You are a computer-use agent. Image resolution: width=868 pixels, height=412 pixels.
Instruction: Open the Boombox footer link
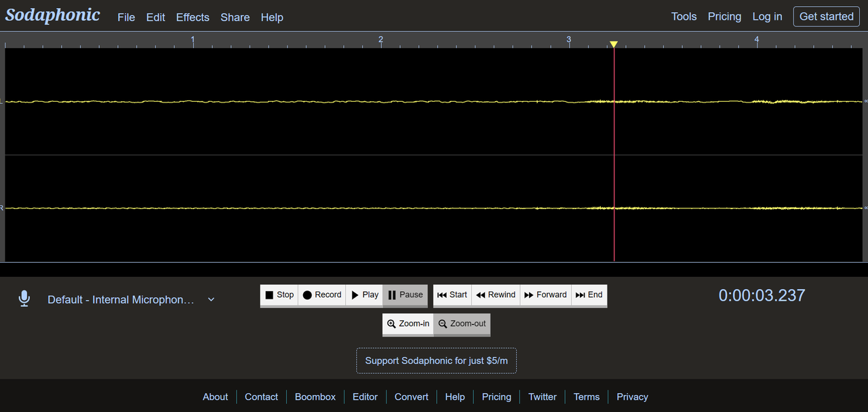coord(315,397)
